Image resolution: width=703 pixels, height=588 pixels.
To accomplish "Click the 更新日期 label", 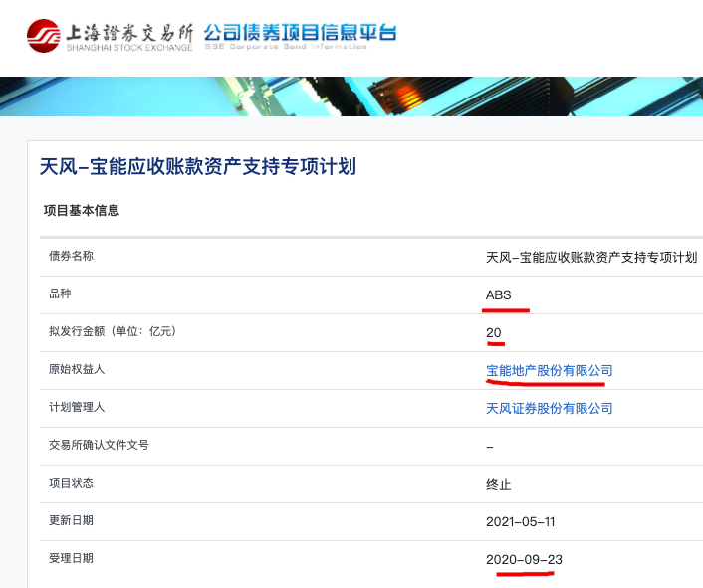I will click(71, 520).
